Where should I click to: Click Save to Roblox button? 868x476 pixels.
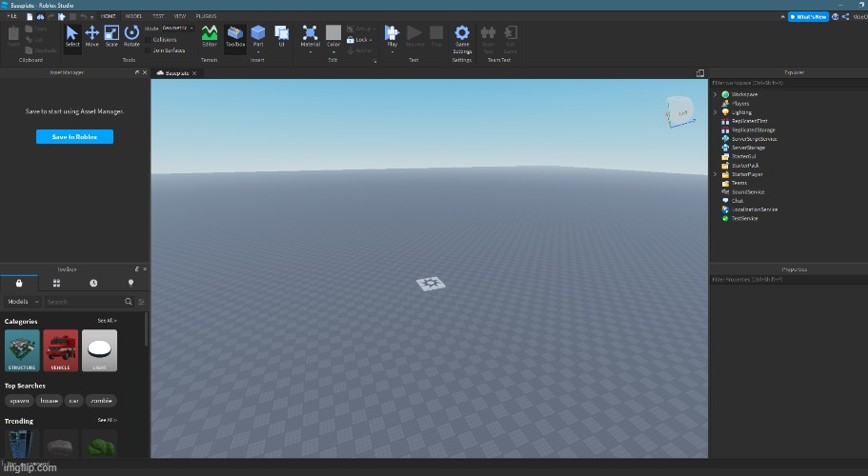74,136
